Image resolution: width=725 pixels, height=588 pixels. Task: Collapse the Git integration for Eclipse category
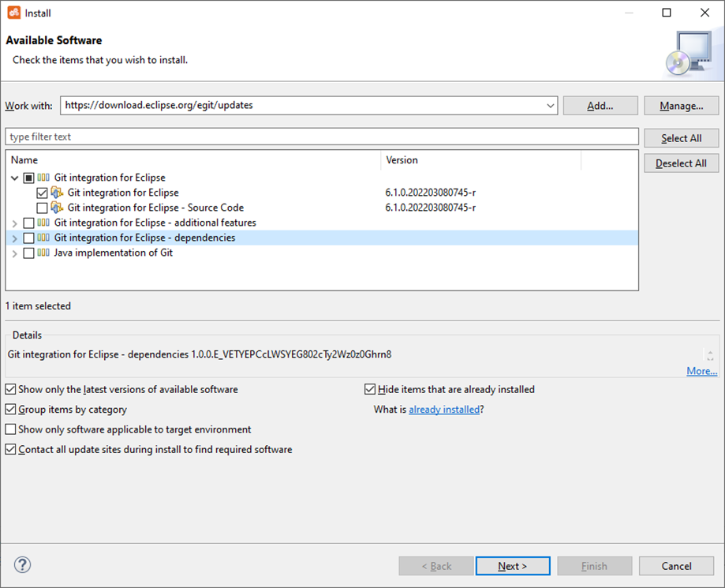(x=14, y=177)
